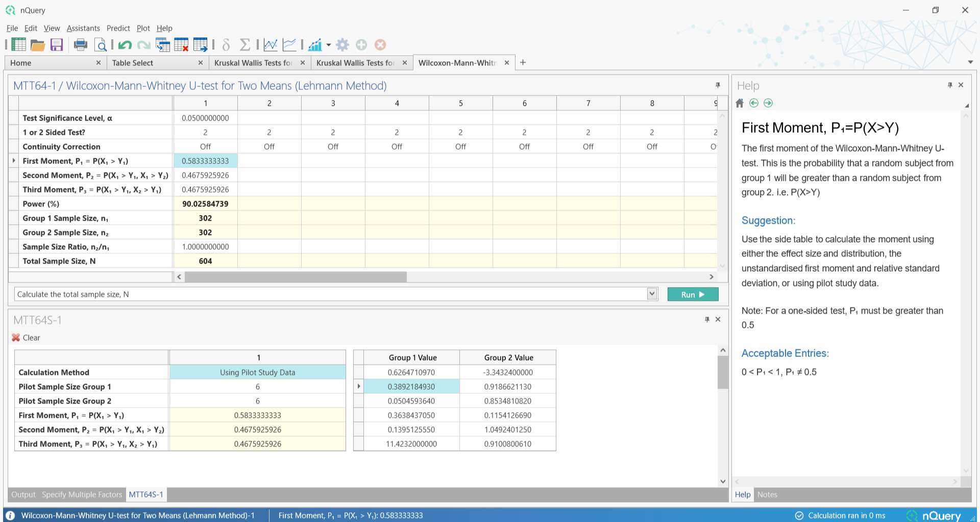Pin the Wilcoxon output panel

click(718, 85)
